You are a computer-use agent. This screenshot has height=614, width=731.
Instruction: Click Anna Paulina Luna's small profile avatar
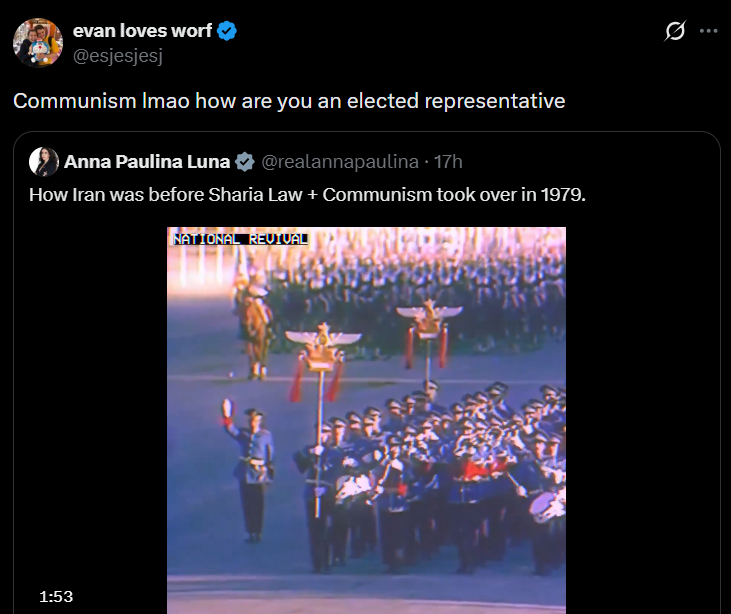tap(44, 162)
